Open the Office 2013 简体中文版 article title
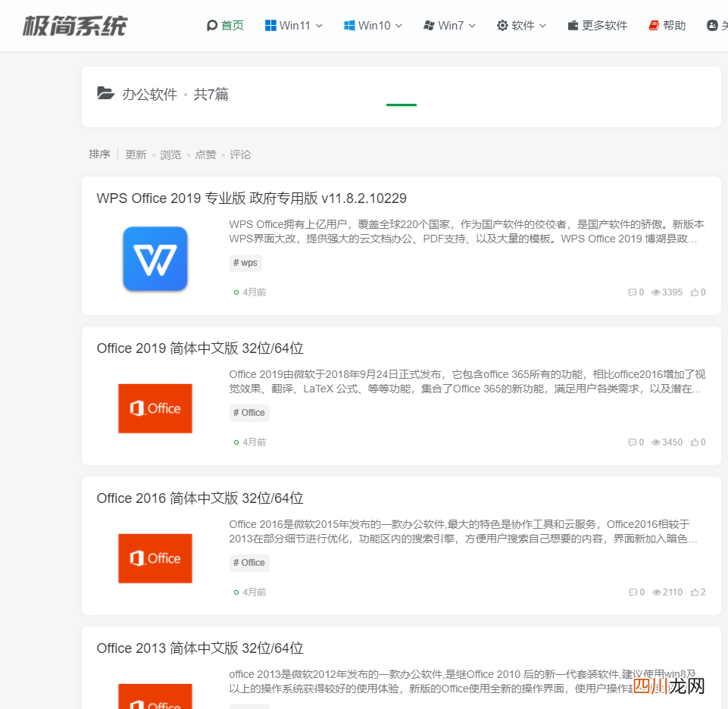 pos(200,648)
